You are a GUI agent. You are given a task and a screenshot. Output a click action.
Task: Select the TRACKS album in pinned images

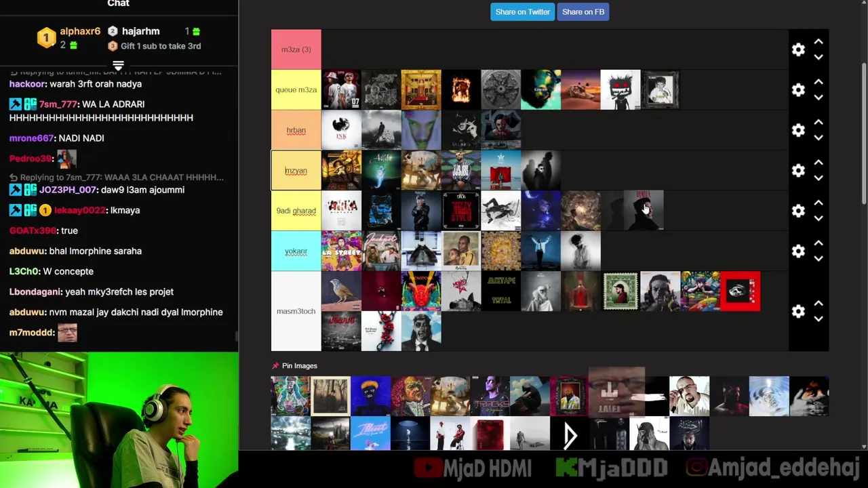[x=490, y=396]
